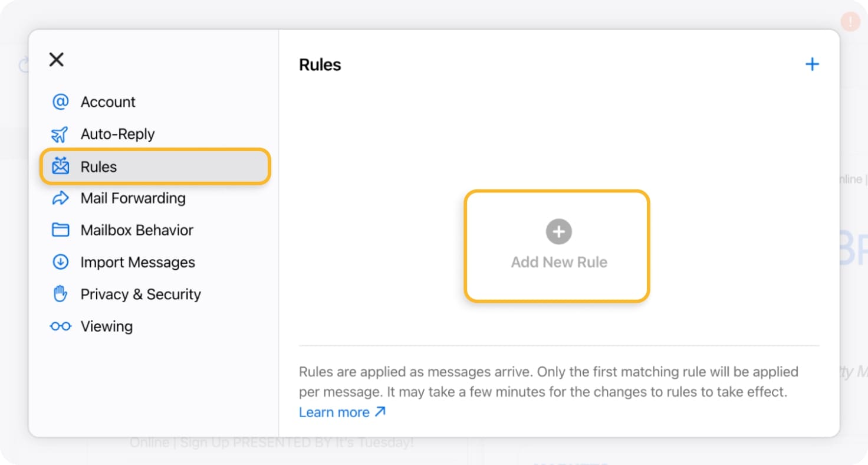Go to Import Messages settings

tap(137, 262)
